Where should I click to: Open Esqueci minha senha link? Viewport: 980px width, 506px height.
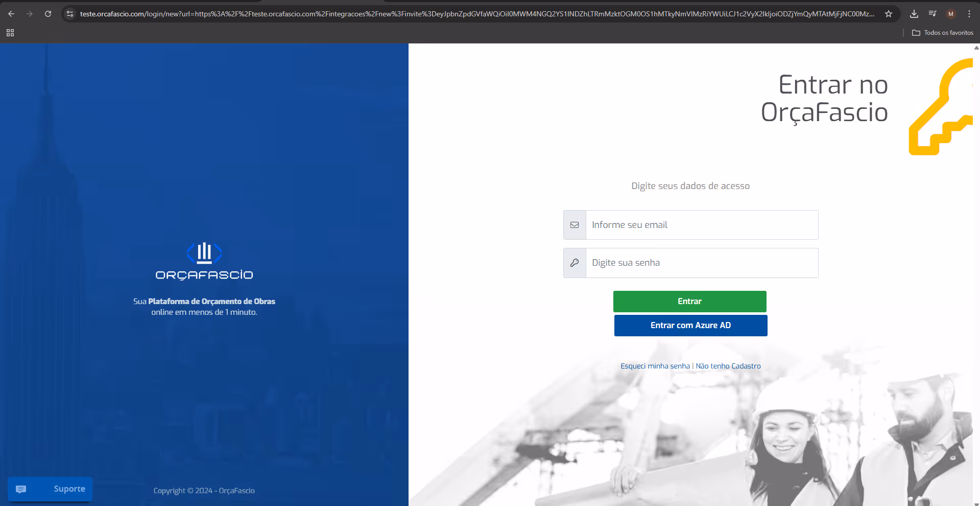[655, 366]
